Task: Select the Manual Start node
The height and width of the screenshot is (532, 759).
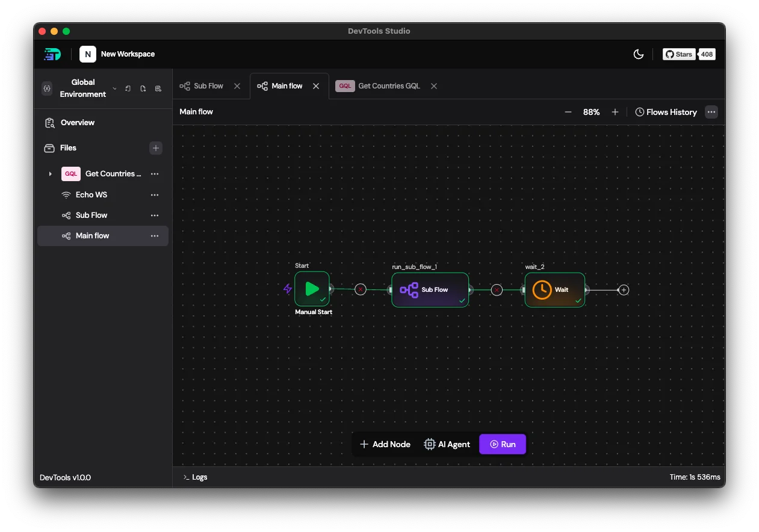Action: (312, 289)
